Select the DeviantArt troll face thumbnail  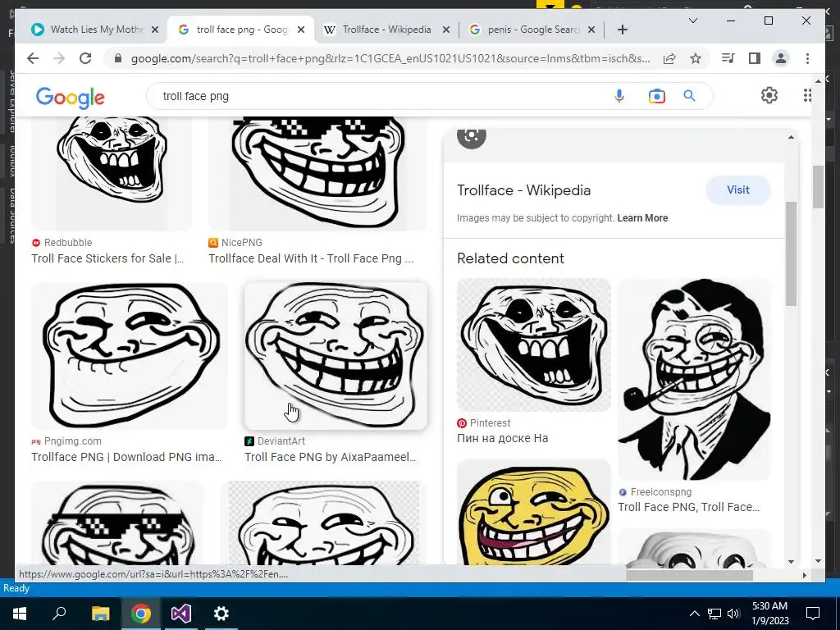[x=336, y=356]
